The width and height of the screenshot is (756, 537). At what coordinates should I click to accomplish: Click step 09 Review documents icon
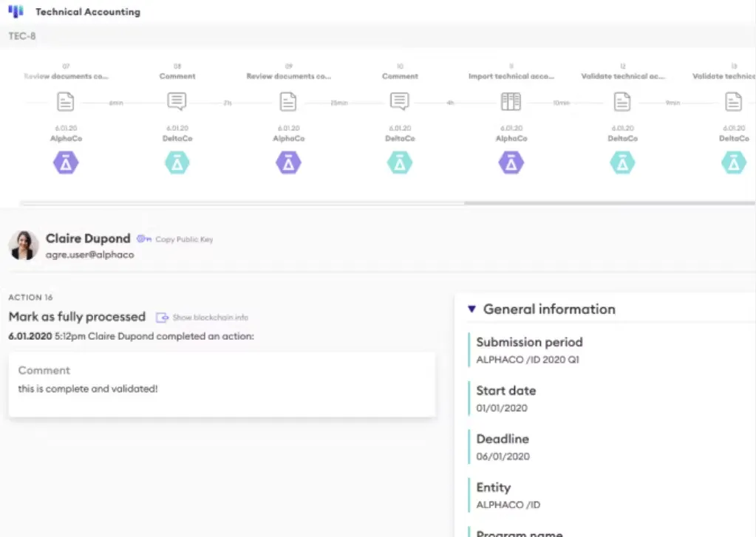(288, 101)
